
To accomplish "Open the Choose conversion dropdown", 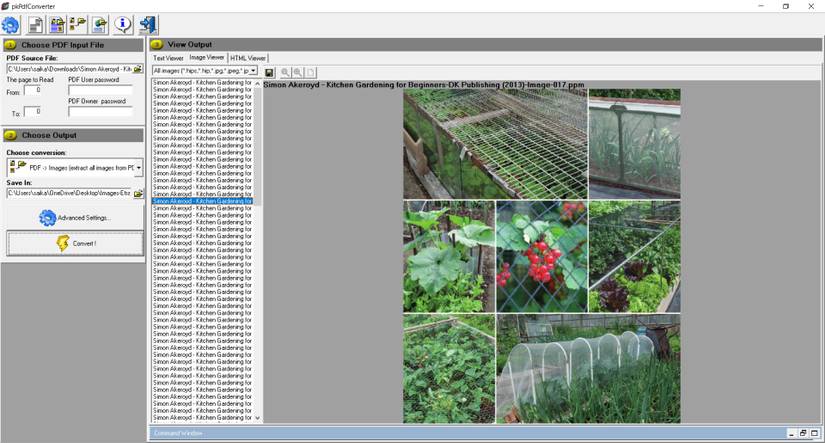I will click(138, 168).
